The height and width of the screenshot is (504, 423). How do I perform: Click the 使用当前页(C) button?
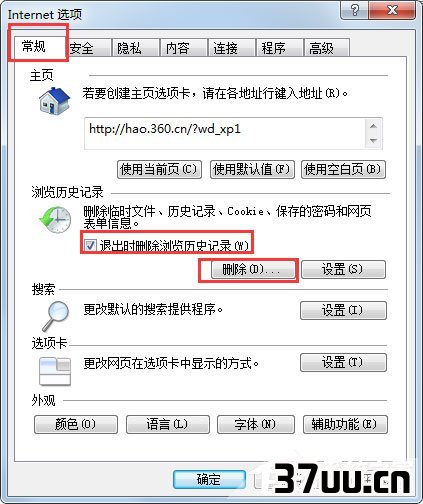click(159, 169)
